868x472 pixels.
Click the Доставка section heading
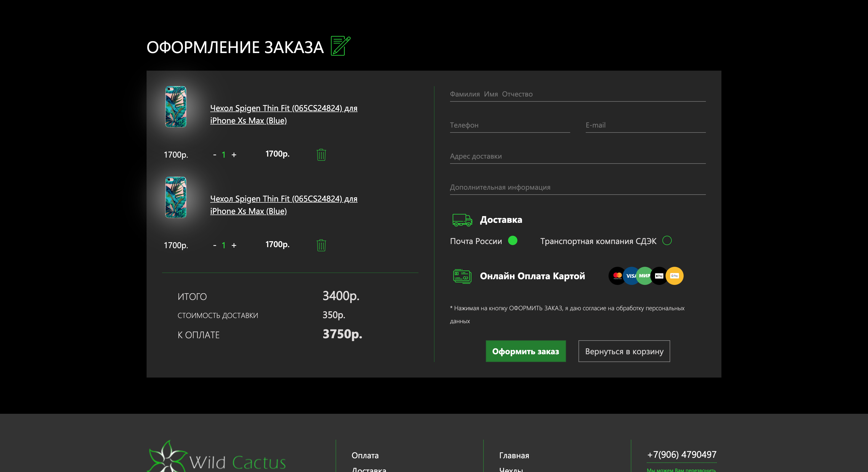501,220
